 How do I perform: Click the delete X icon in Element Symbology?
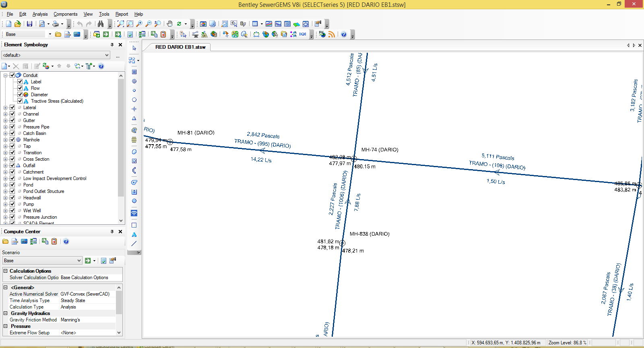16,66
